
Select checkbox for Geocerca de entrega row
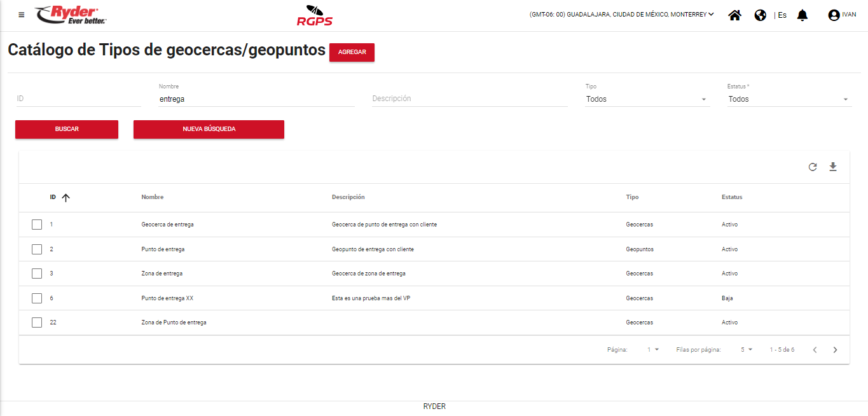coord(37,225)
